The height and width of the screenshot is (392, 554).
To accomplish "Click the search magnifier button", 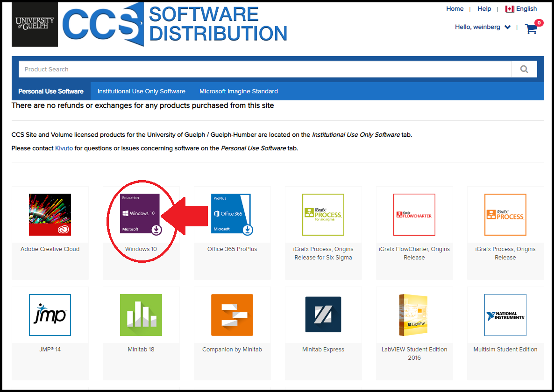I will click(524, 69).
